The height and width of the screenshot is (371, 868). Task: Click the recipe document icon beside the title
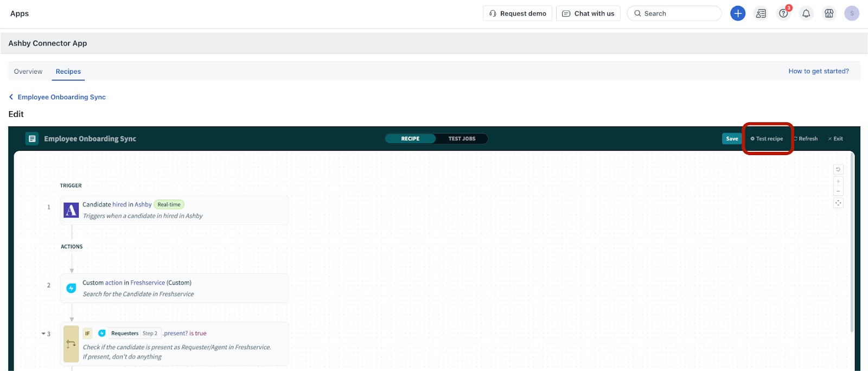(32, 139)
